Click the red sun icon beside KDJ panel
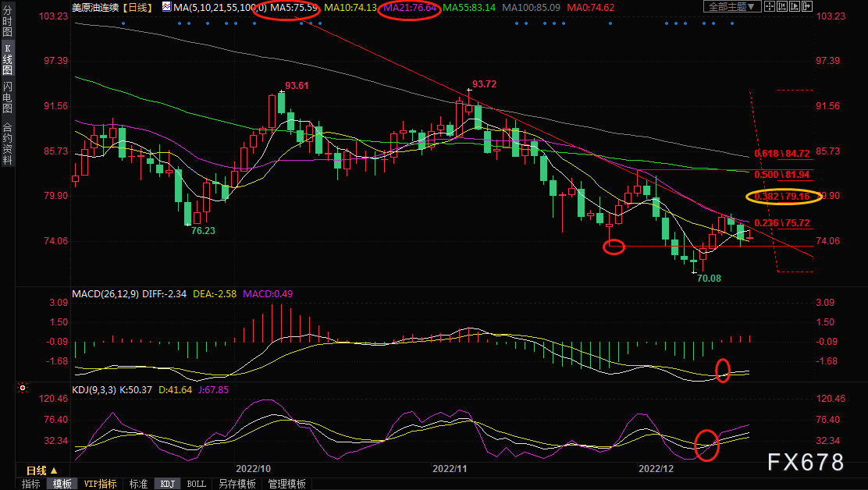 click(x=22, y=388)
